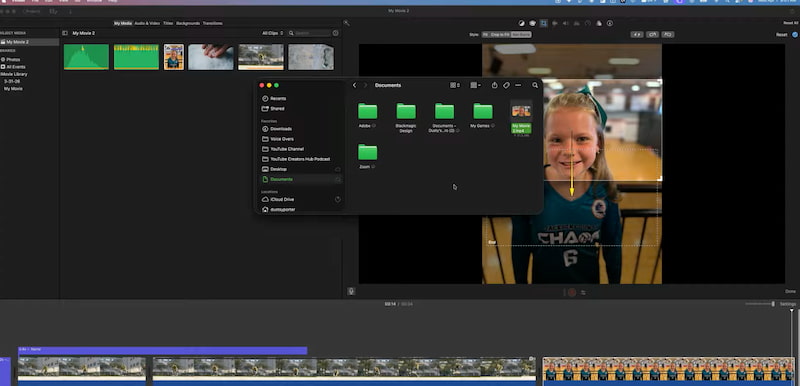This screenshot has height=386, width=800.
Task: Open the Transitions tab
Action: pos(212,23)
